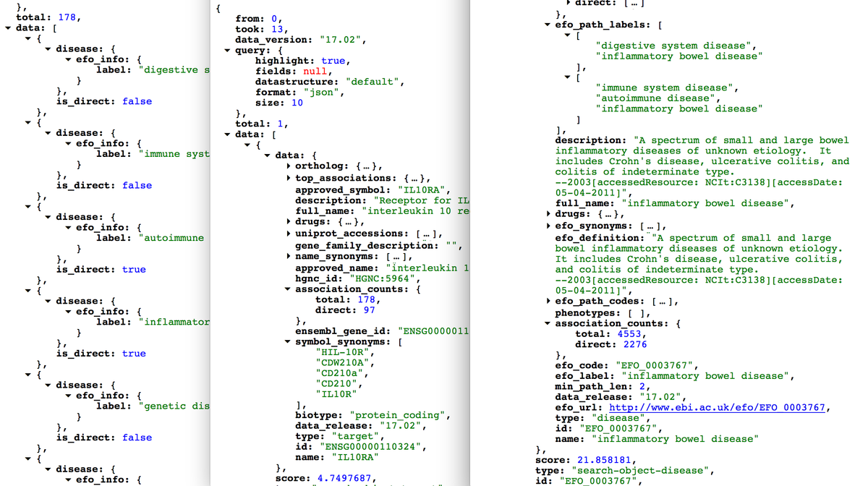868x486 pixels.
Task: Collapse association_counts with total 178
Action: click(x=289, y=289)
